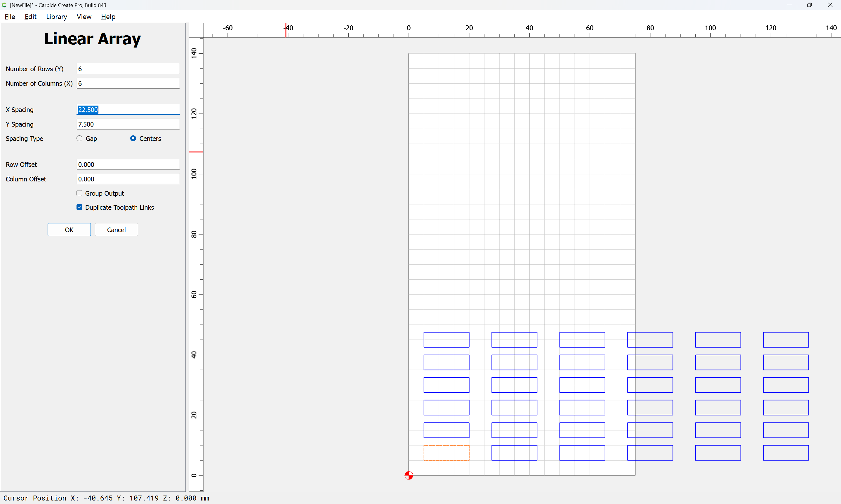This screenshot has height=504, width=841.
Task: Uncheck Duplicate Toolpath Links
Action: coord(79,207)
